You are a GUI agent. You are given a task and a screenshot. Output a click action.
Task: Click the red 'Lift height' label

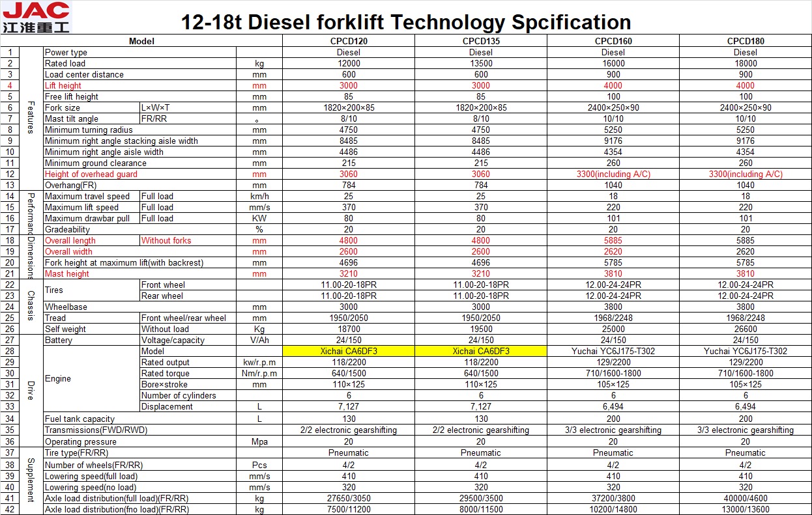pyautogui.click(x=63, y=86)
